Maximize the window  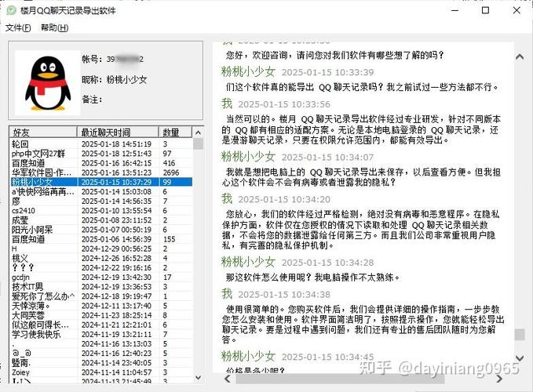tap(485, 10)
